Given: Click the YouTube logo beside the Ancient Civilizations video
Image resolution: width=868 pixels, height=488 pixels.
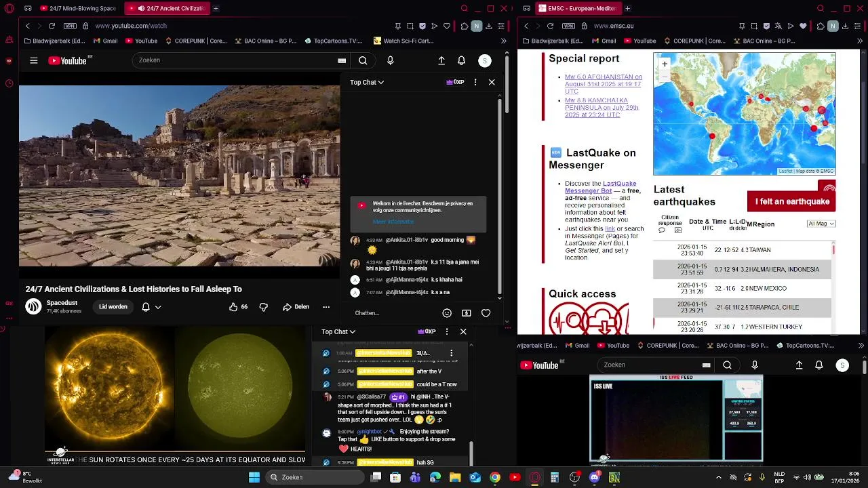Looking at the screenshot, I should pos(67,60).
